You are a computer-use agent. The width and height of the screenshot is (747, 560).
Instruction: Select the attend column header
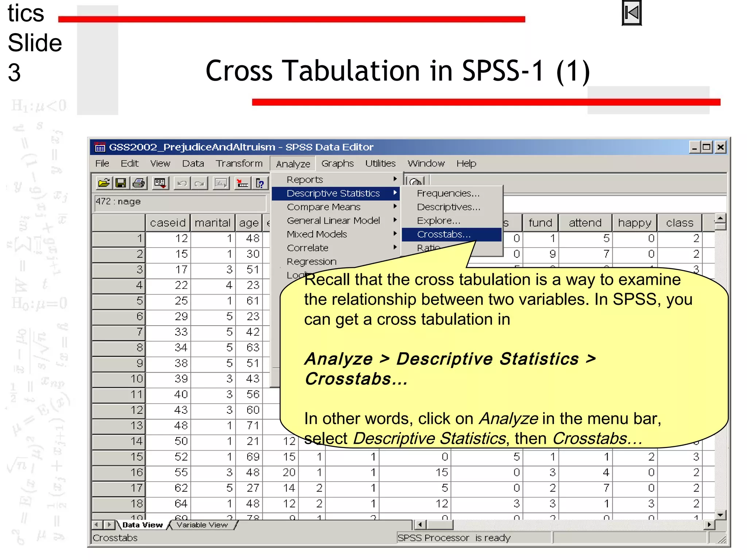coord(585,223)
